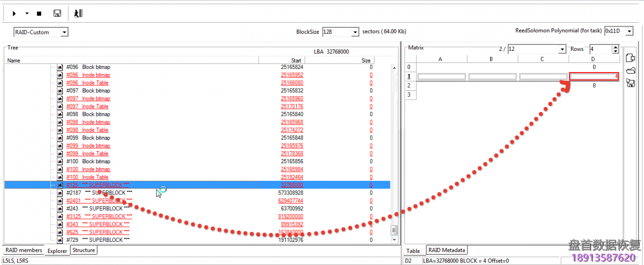Select the #125 SUPERBLOCK highlighted row
The width and height of the screenshot is (644, 265).
pyautogui.click(x=197, y=185)
